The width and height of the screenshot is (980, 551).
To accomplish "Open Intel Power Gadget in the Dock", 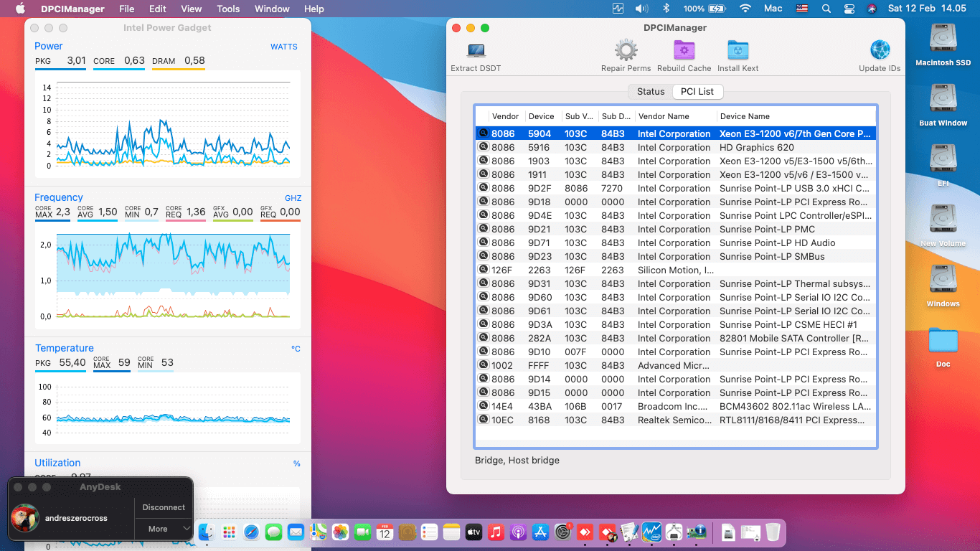I will point(651,532).
